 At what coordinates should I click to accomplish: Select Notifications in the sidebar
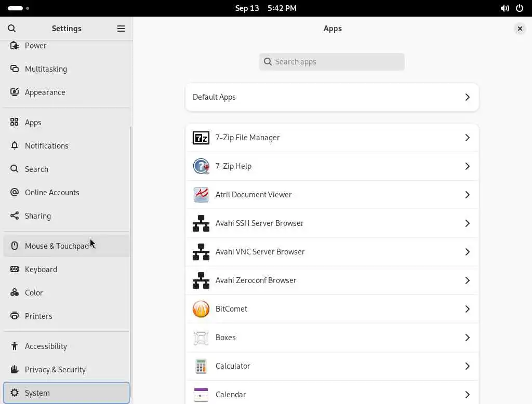coord(47,146)
